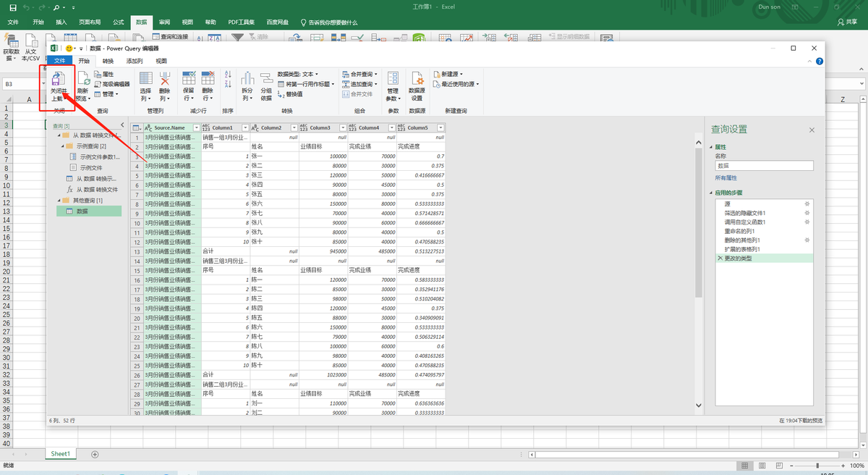Switch to the 添加列 ribbon tab
This screenshot has width=868, height=475.
pyautogui.click(x=135, y=61)
